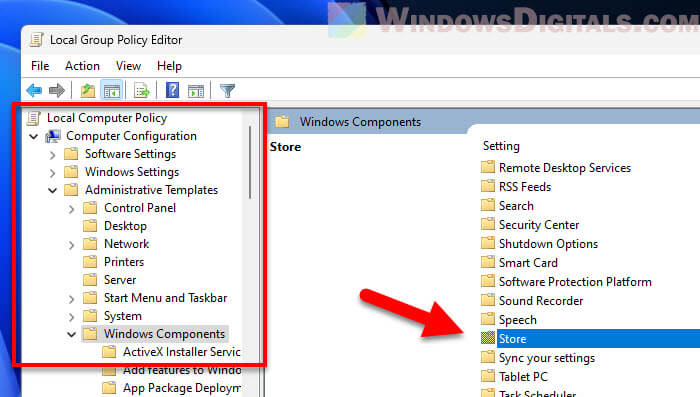Collapse the Computer Configuration node
Image resolution: width=700 pixels, height=397 pixels.
pos(34,136)
